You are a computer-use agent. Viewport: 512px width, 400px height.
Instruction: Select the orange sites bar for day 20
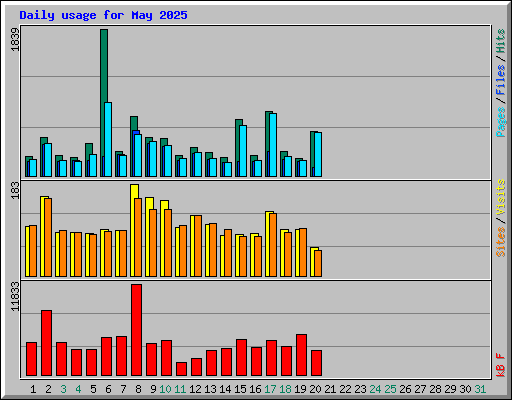click(318, 263)
